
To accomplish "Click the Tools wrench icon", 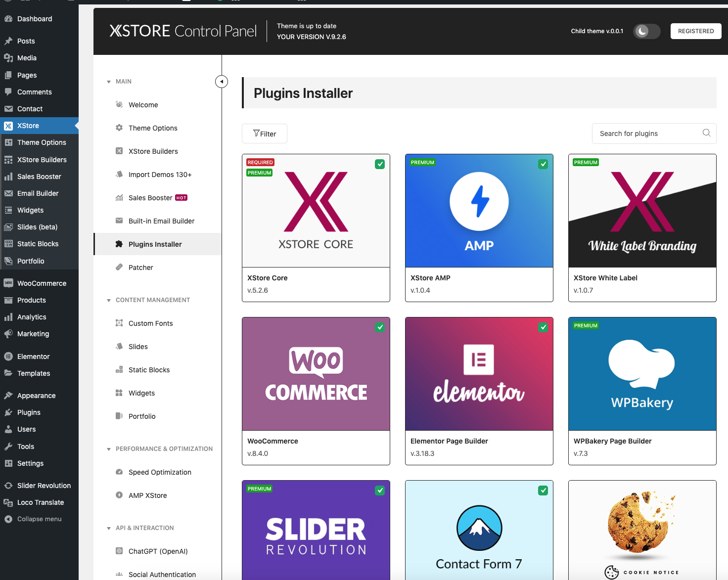I will tap(8, 446).
